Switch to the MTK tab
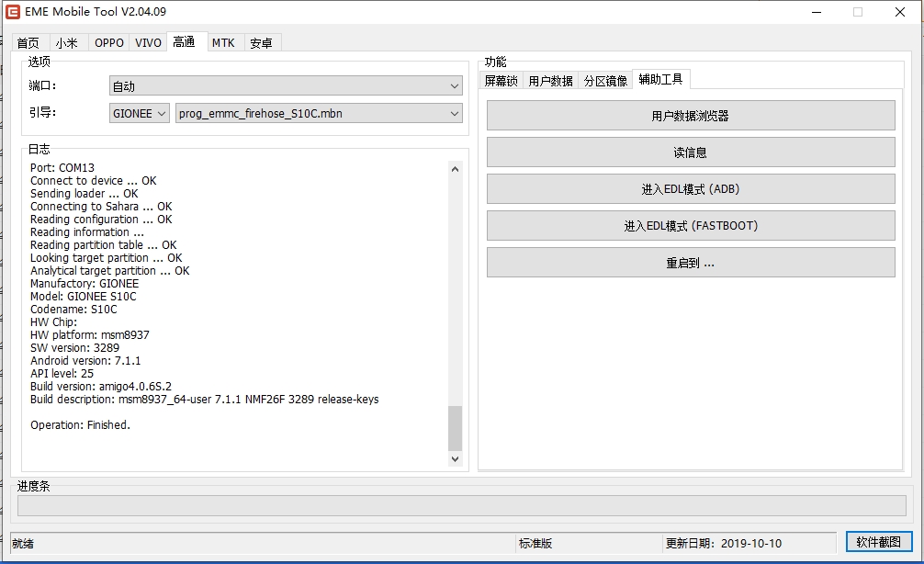 [x=223, y=42]
